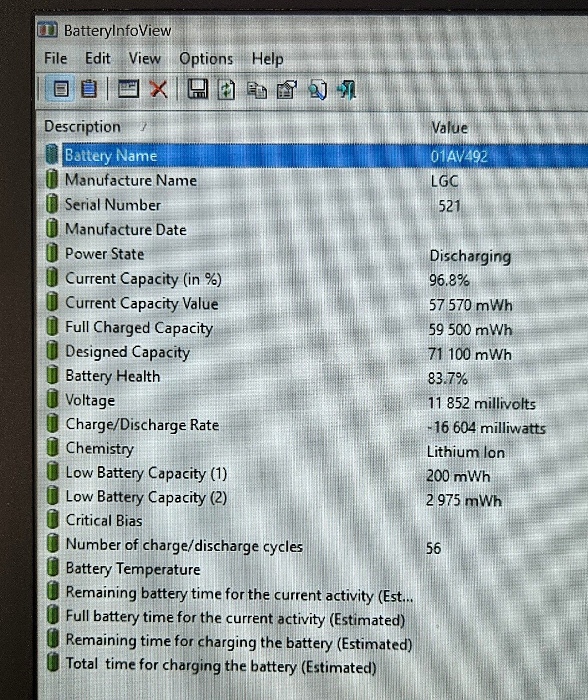The width and height of the screenshot is (588, 700).
Task: Click the 96.8% capacity value
Action: 449,280
